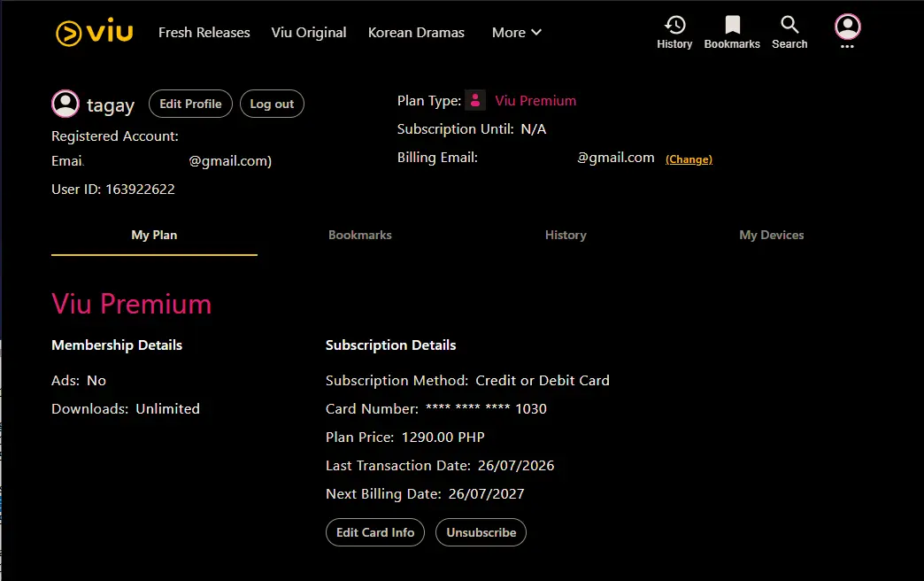
Task: Select the My Plan tab
Action: coord(154,235)
